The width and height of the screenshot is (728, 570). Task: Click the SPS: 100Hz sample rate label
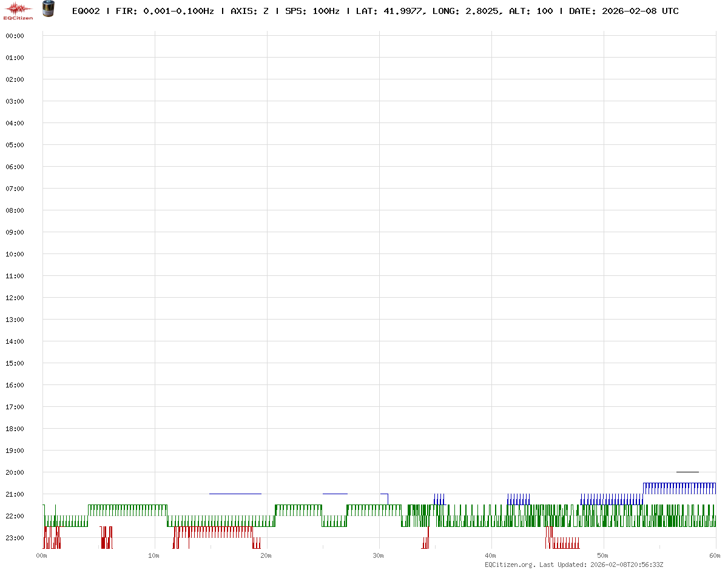(x=312, y=11)
